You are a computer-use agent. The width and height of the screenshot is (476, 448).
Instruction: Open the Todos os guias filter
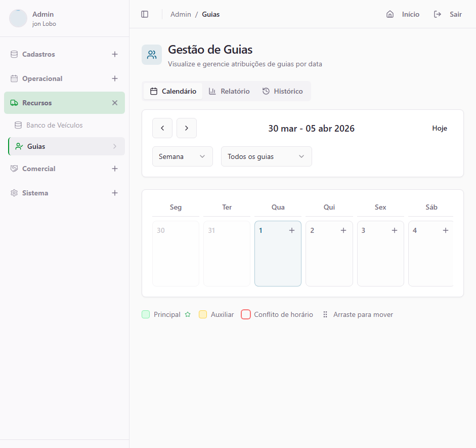(266, 156)
